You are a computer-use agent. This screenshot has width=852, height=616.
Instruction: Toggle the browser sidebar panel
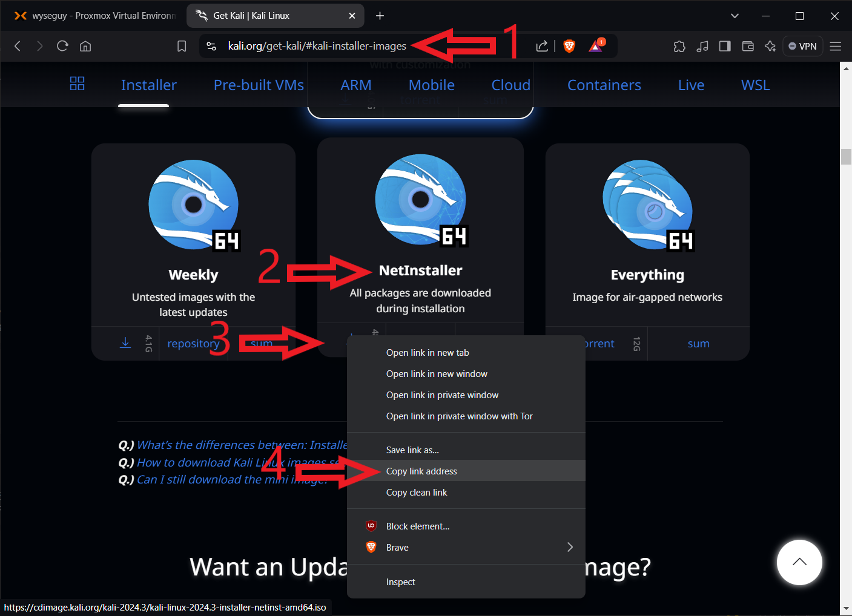(x=725, y=46)
